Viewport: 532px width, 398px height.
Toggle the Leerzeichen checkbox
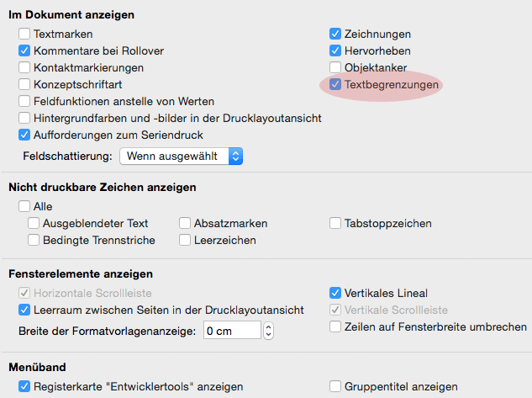[x=185, y=241]
